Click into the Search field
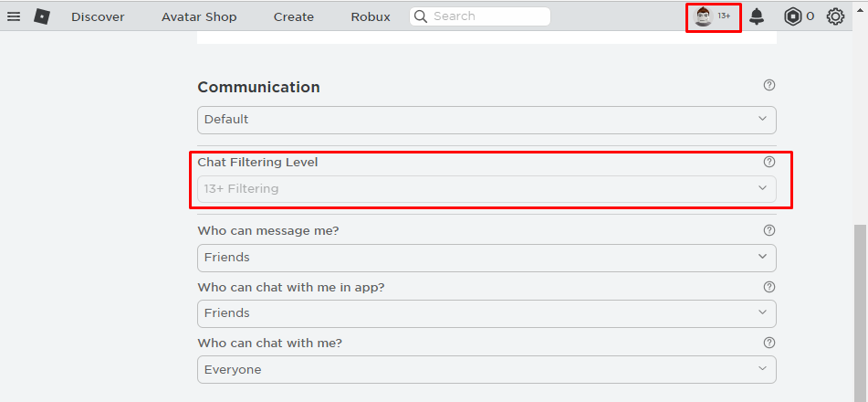Image resolution: width=868 pixels, height=402 pixels. (480, 16)
